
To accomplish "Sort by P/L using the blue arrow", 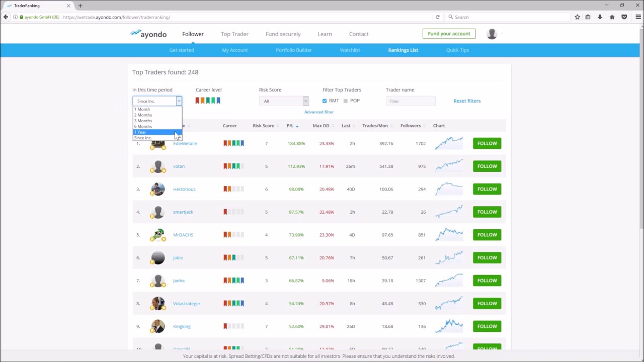I will pyautogui.click(x=297, y=126).
